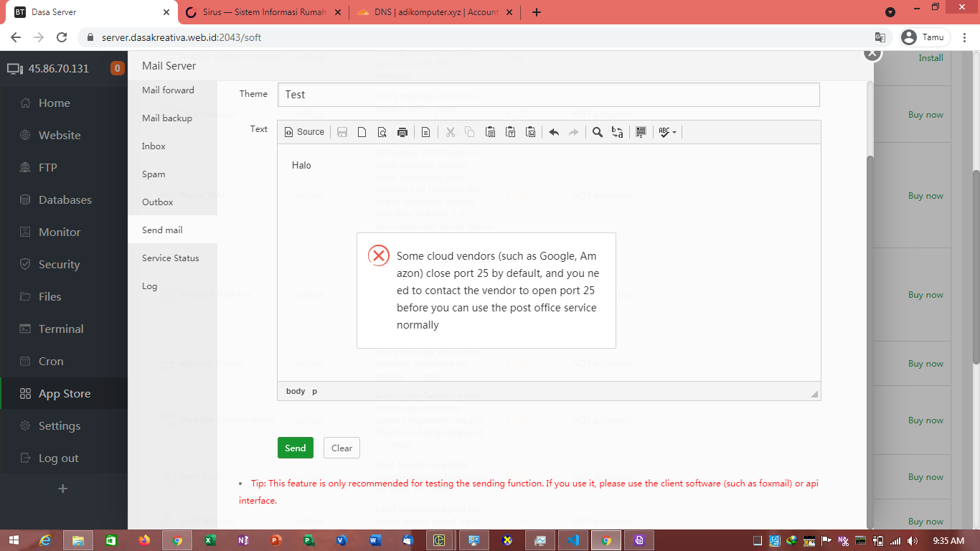Screen dimensions: 980x551
Task: Click the Select All icon in editor
Action: pyautogui.click(x=641, y=132)
